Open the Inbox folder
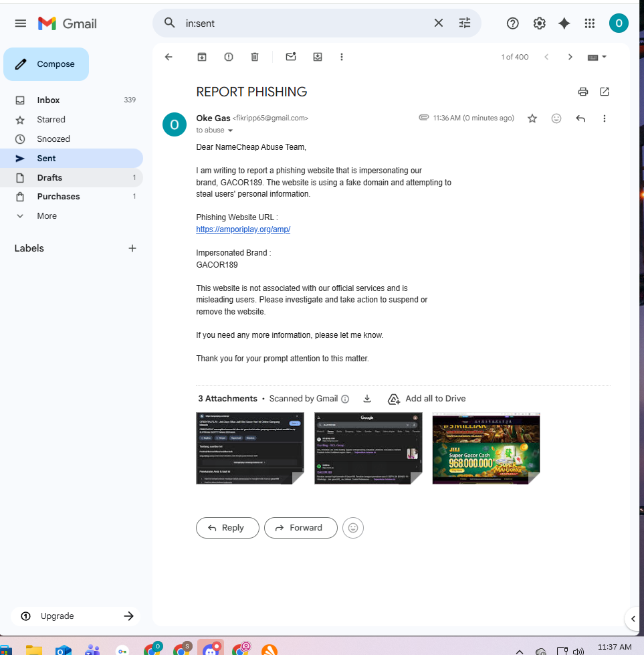This screenshot has width=644, height=655. (72, 100)
